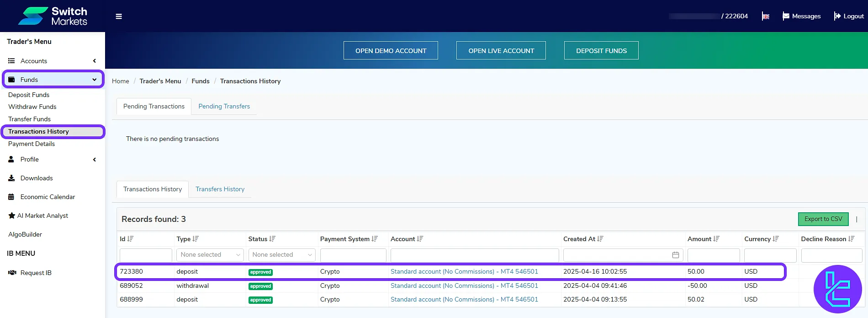Switch to the Pending Transactions tab
The width and height of the screenshot is (868, 318).
pyautogui.click(x=154, y=106)
